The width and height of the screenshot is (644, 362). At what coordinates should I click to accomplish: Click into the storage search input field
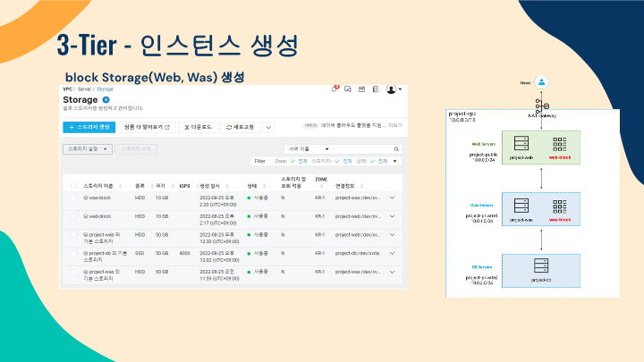[363, 149]
